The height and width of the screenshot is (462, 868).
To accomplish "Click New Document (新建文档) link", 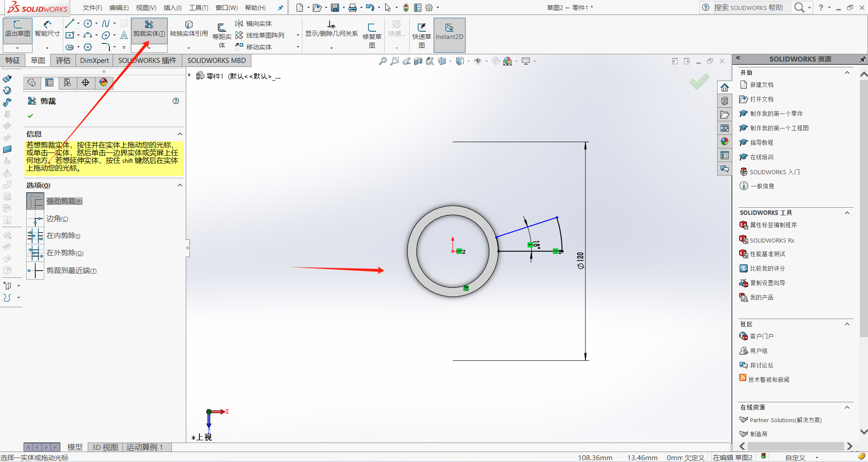I will tap(761, 85).
